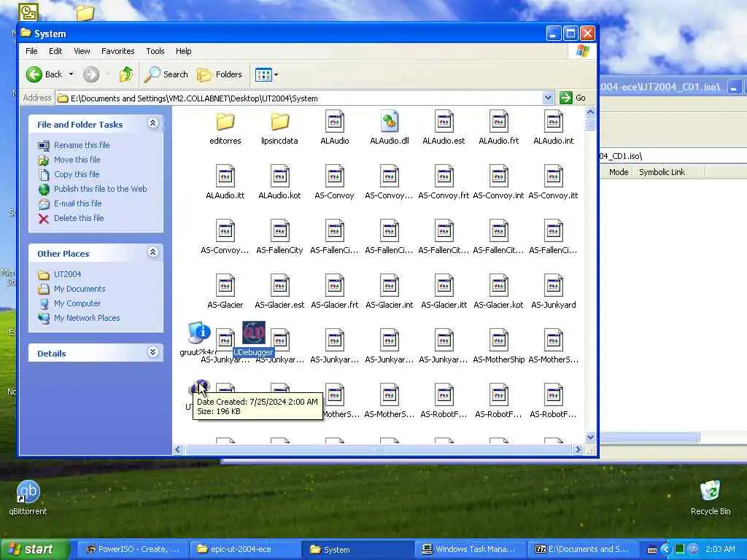Select the ALAudio file icon
The height and width of the screenshot is (560, 747).
[x=334, y=122]
